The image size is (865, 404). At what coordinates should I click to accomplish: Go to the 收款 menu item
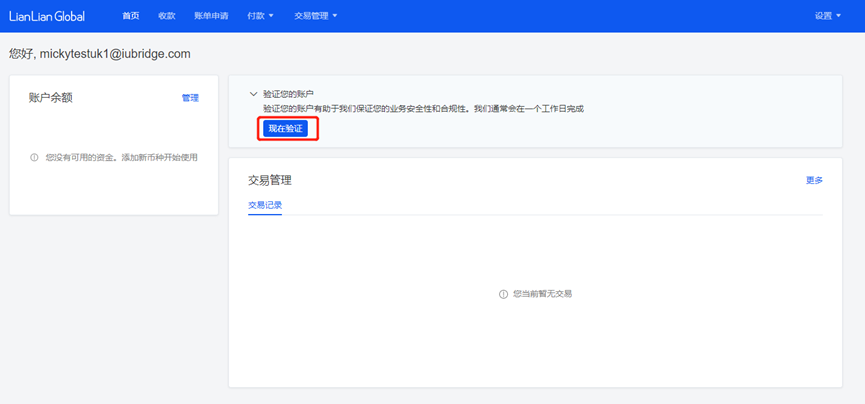pyautogui.click(x=167, y=16)
